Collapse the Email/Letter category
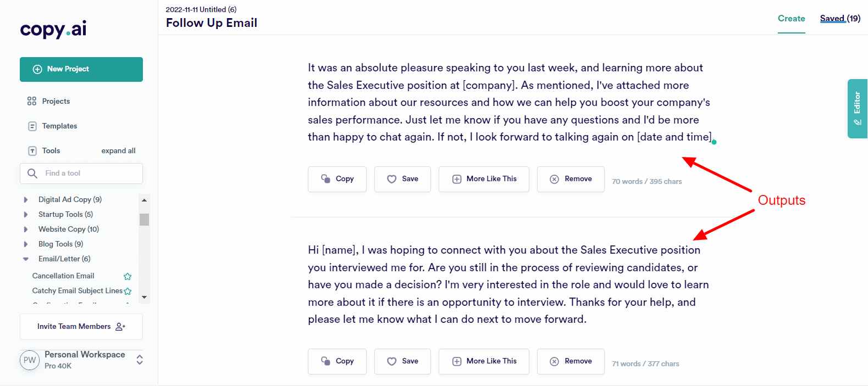 coord(26,259)
